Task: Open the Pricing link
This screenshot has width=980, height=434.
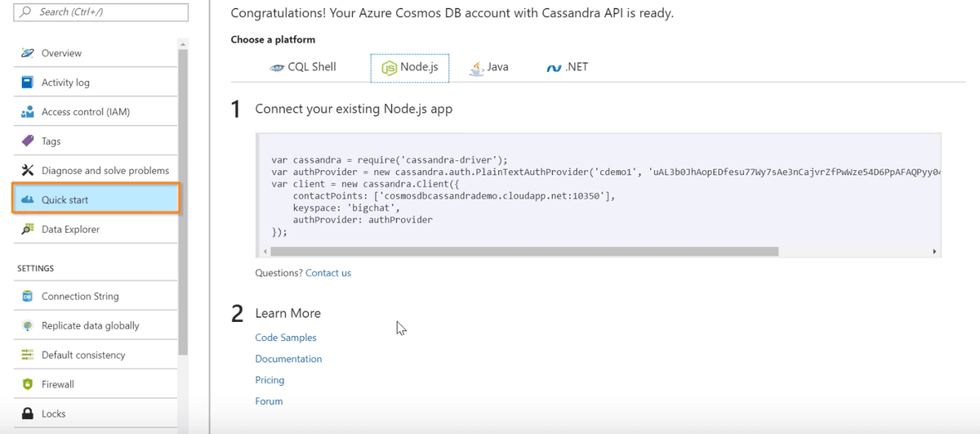Action: pos(269,380)
